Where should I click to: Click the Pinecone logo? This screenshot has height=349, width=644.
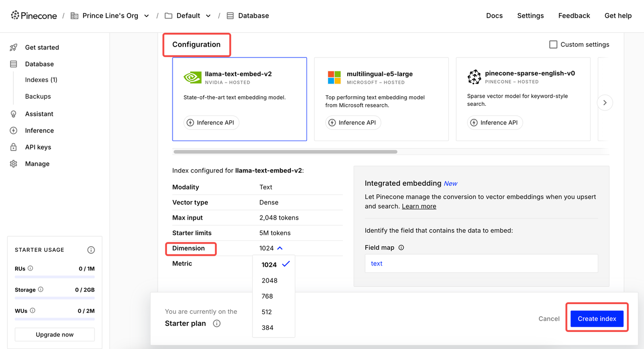(34, 16)
